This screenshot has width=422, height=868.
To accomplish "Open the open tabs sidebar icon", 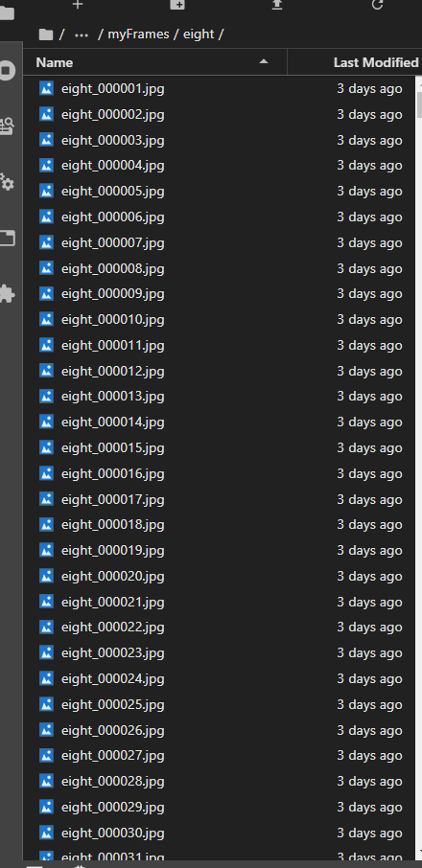I will point(7,238).
